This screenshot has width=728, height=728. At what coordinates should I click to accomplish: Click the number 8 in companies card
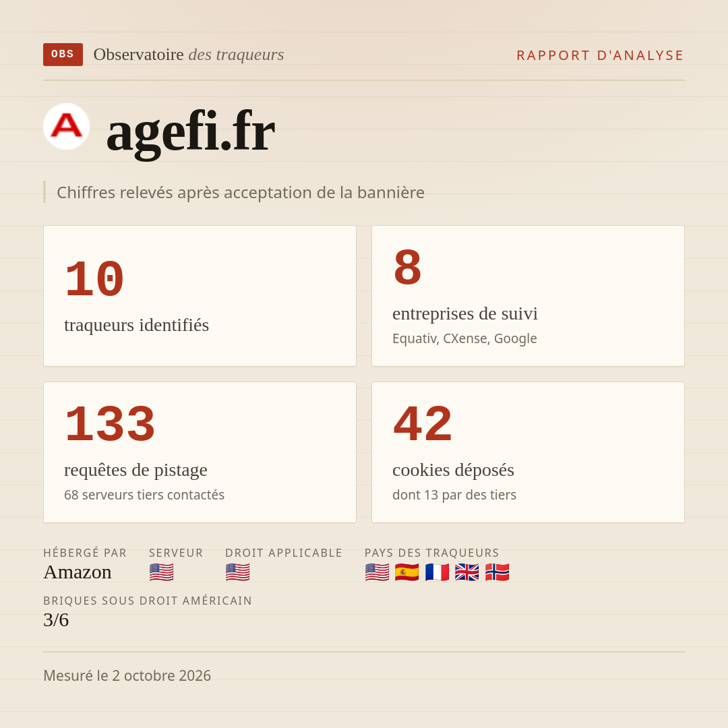(408, 268)
